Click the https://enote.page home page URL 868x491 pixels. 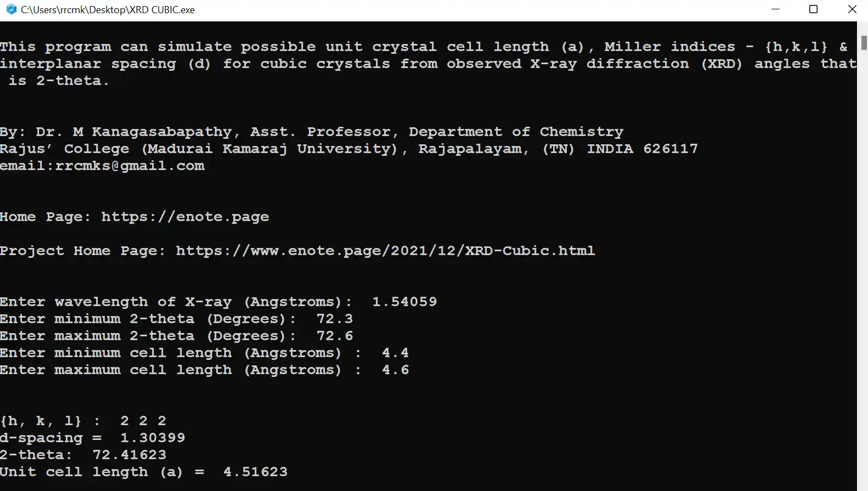click(185, 217)
